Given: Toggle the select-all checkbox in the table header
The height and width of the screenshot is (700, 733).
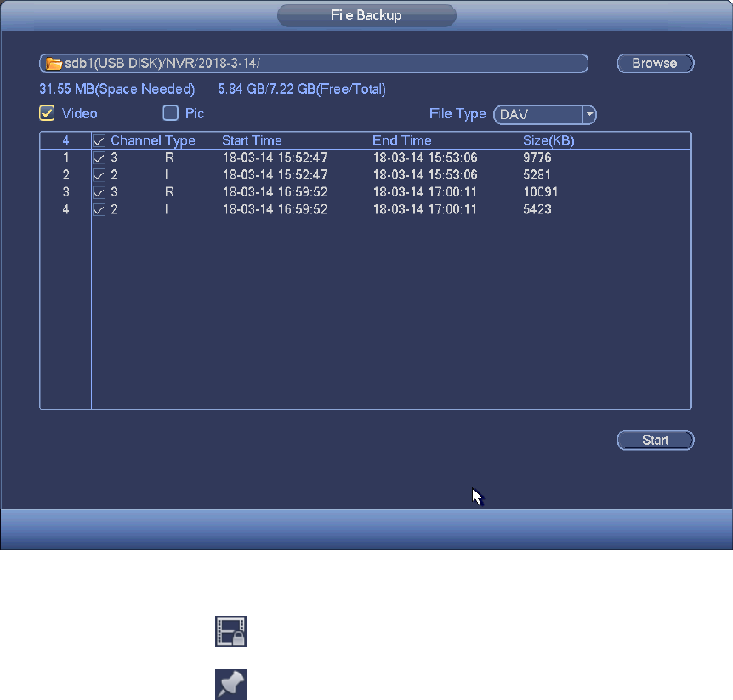Looking at the screenshot, I should pos(99,140).
